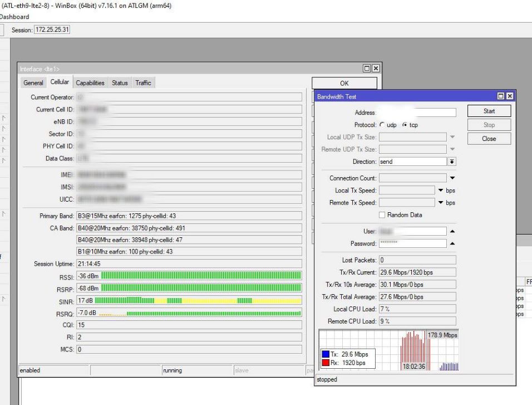The image size is (532, 405).
Task: Expand the Remote UDP Tx Size field
Action: coord(452,149)
